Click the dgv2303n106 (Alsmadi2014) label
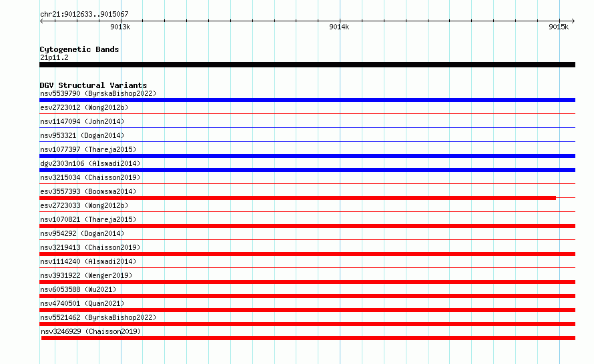 (90, 163)
